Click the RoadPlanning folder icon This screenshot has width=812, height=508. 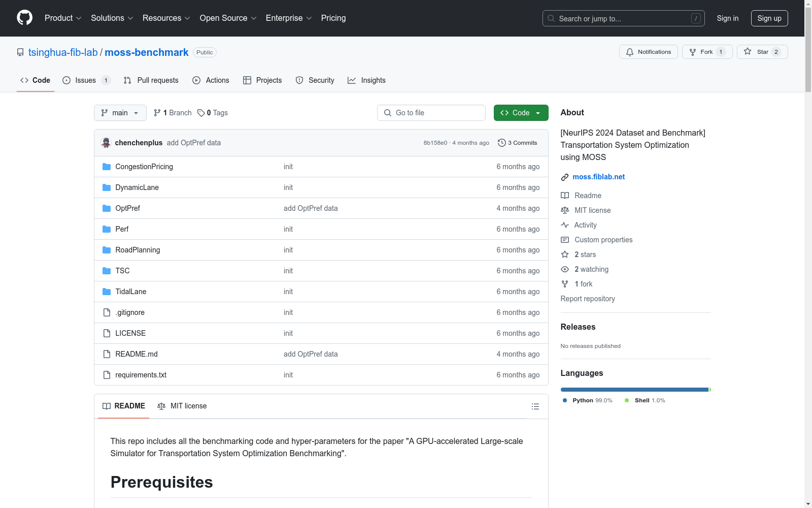click(x=107, y=250)
